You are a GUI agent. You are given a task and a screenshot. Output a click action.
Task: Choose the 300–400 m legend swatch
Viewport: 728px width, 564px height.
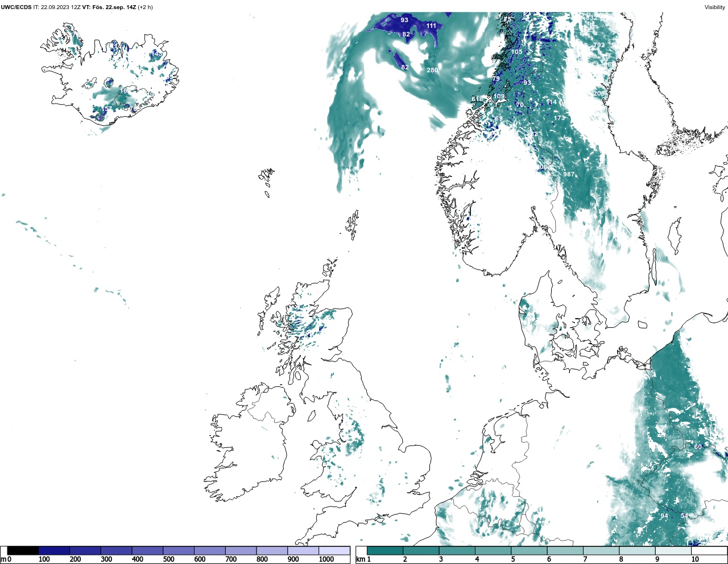116,551
